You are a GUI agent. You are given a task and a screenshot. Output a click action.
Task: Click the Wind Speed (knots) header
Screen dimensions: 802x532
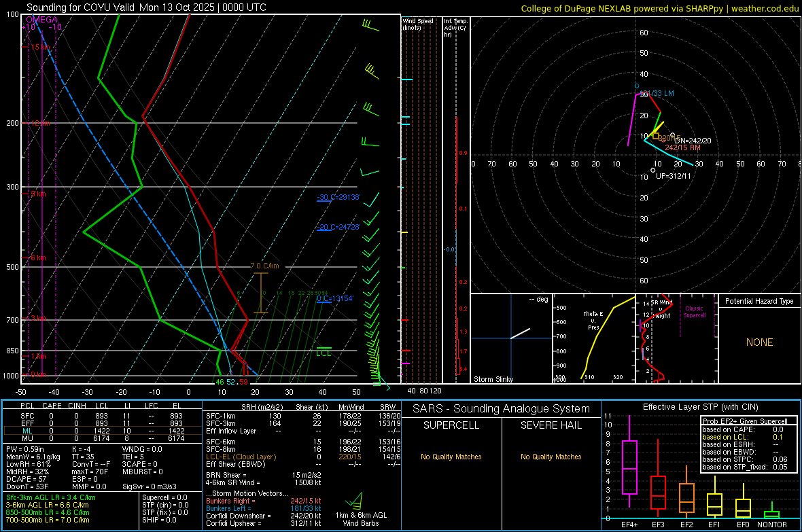coord(418,24)
